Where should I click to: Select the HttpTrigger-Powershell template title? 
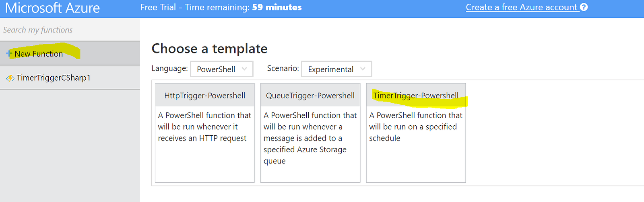coord(204,96)
